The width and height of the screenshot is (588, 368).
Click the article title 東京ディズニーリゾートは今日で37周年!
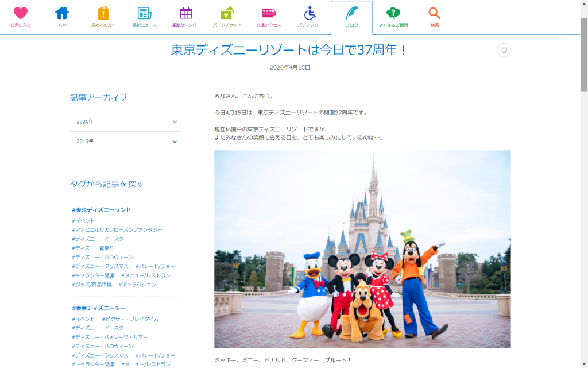click(289, 50)
